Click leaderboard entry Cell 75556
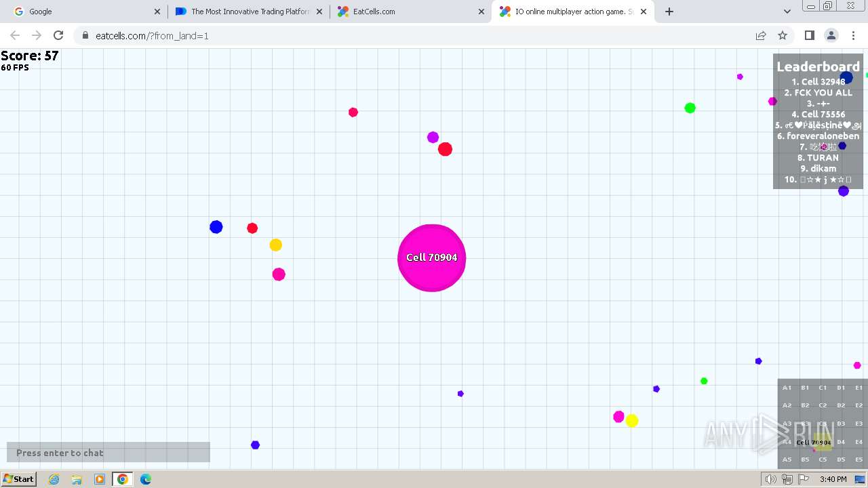868x488 pixels. click(818, 115)
